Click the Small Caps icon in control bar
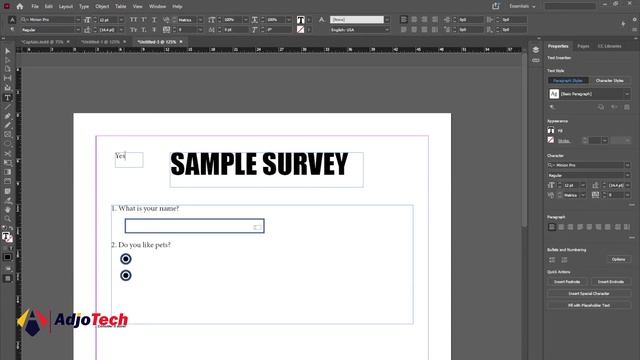 (x=133, y=29)
